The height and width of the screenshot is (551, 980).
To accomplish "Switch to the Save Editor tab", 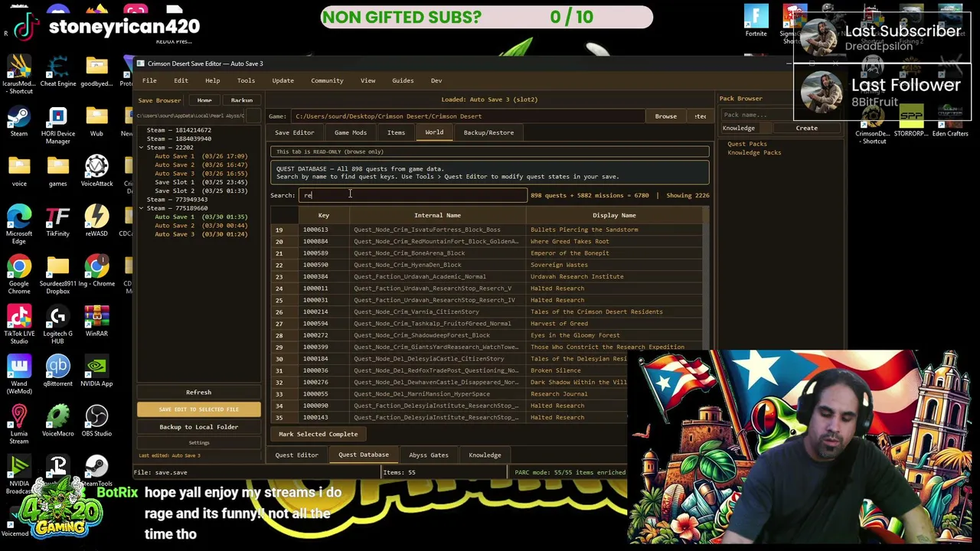I will [295, 132].
